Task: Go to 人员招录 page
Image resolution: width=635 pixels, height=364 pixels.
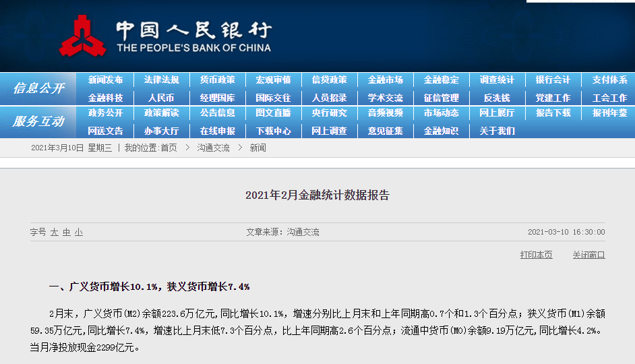Action: [329, 98]
